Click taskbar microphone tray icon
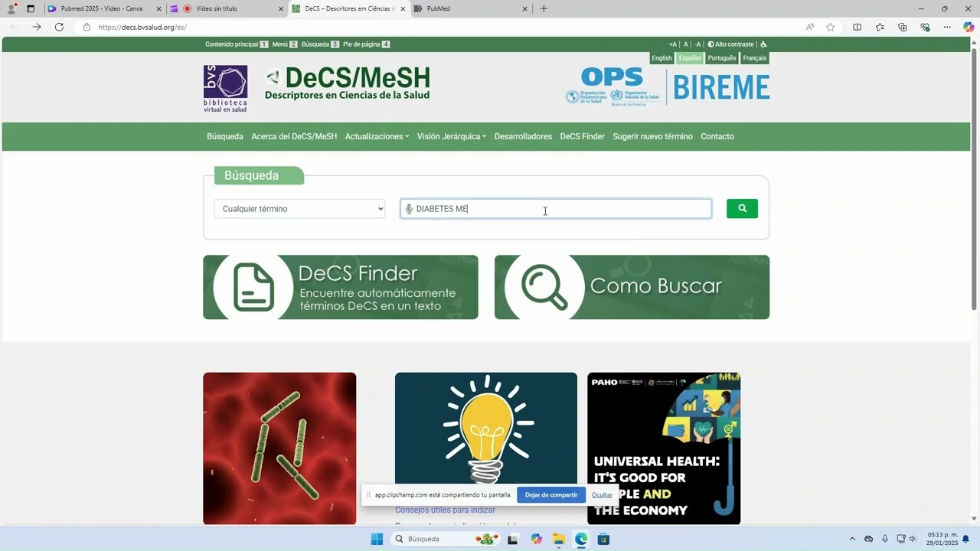Image resolution: width=980 pixels, height=551 pixels. pos(885,539)
